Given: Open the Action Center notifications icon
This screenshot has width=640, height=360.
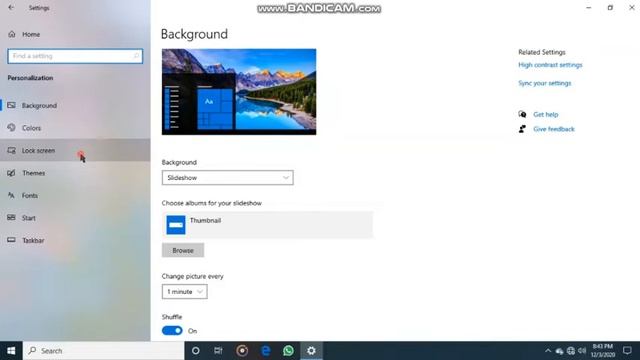Looking at the screenshot, I should [x=627, y=351].
